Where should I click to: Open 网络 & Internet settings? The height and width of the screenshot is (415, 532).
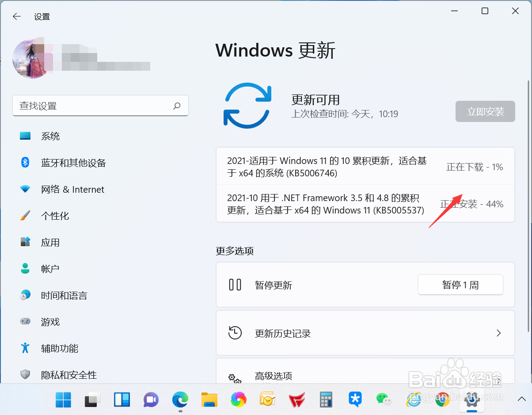tap(72, 189)
